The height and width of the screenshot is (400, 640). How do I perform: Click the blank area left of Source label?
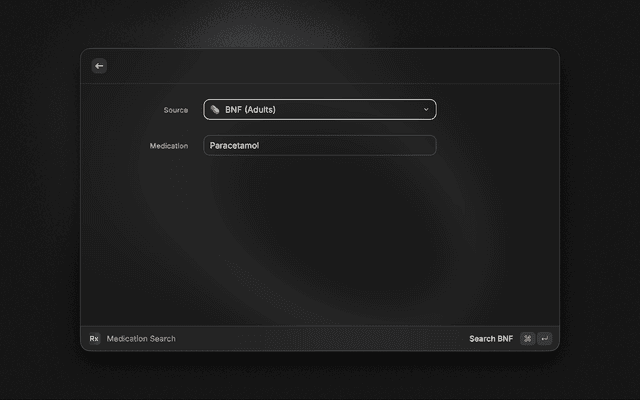pos(120,110)
